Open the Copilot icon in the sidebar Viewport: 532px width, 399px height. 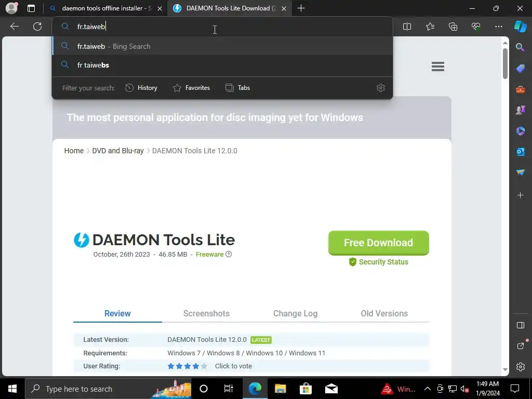click(520, 26)
